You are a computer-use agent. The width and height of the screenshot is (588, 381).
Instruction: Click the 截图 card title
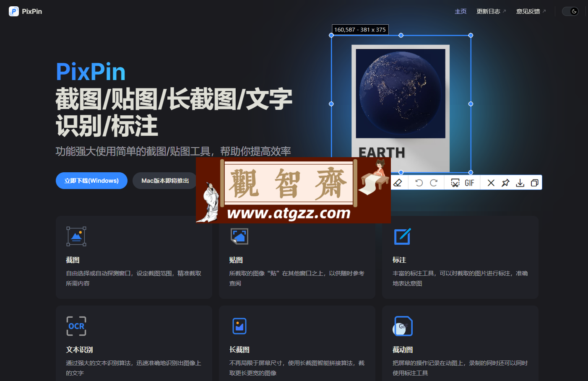click(73, 260)
